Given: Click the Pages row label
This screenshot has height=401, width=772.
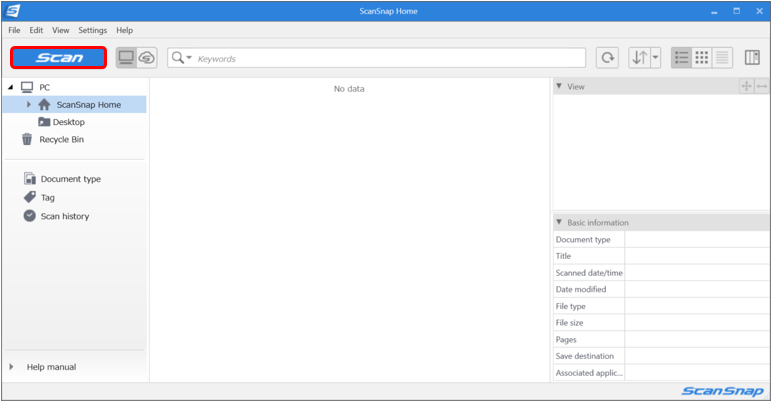Looking at the screenshot, I should click(x=566, y=339).
